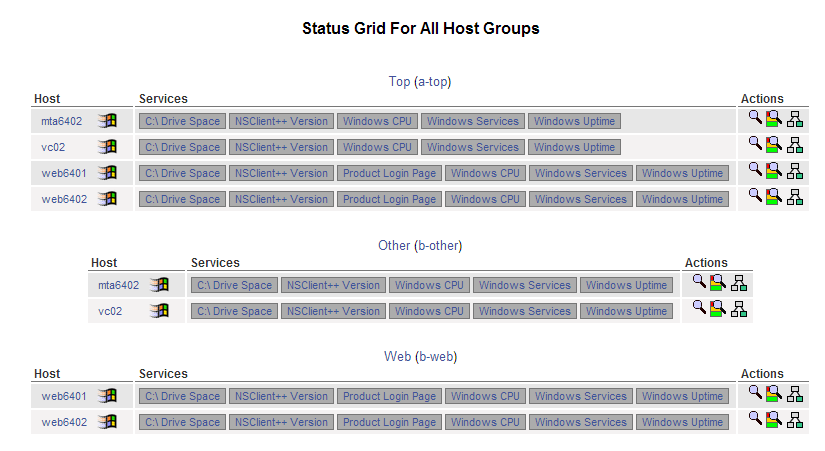Open NSClient++ Version for web6402 in Web group
The width and height of the screenshot is (825, 451).
281,422
